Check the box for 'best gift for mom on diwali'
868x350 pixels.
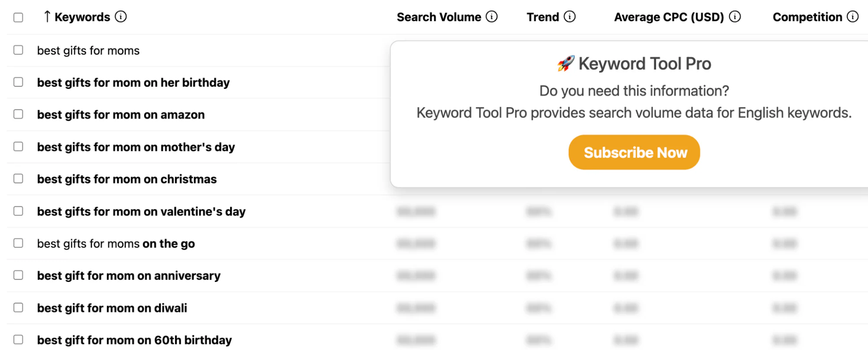(18, 307)
